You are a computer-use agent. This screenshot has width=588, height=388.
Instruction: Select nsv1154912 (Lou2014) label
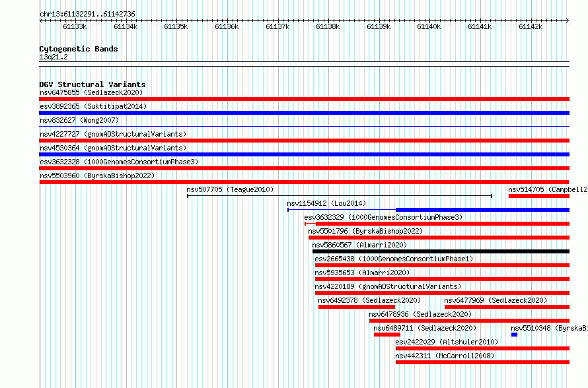tap(326, 203)
